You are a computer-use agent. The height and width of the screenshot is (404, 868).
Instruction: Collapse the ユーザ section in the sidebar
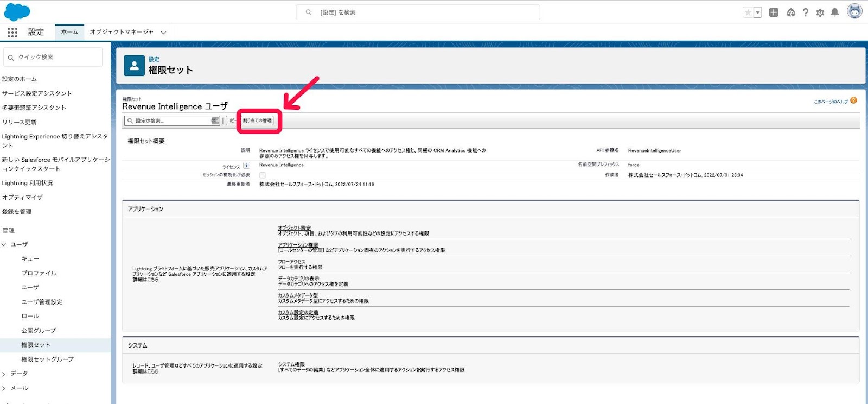4,245
